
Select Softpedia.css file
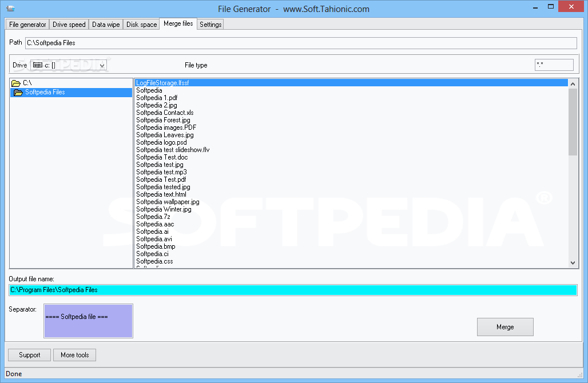[x=351, y=261]
